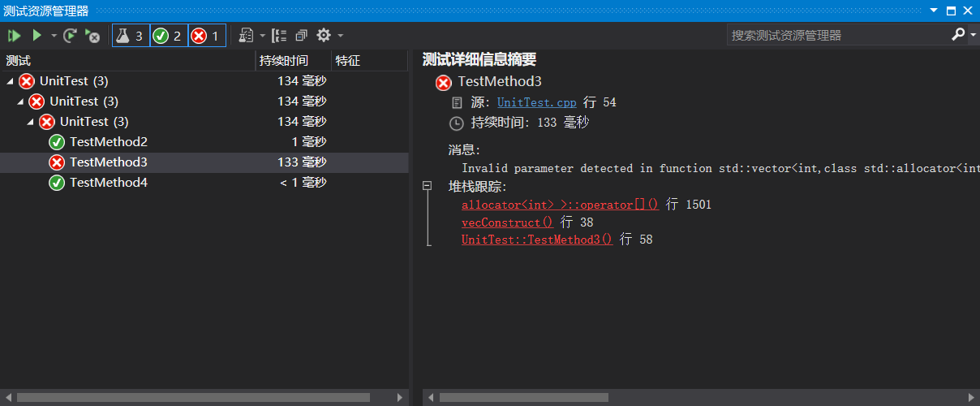
Task: Collapse the second-level UnitTest (3) node
Action: click(x=20, y=101)
